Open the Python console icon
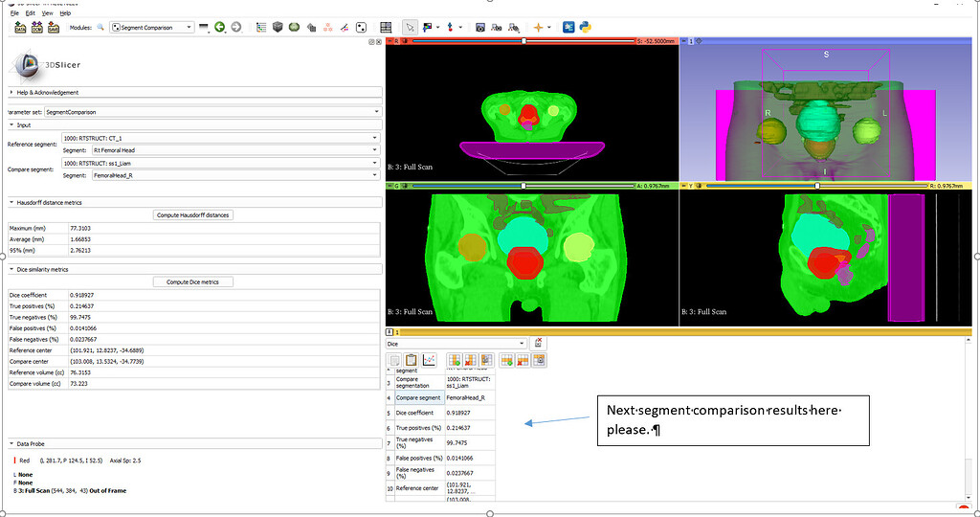The width and height of the screenshot is (980, 517). [x=584, y=28]
